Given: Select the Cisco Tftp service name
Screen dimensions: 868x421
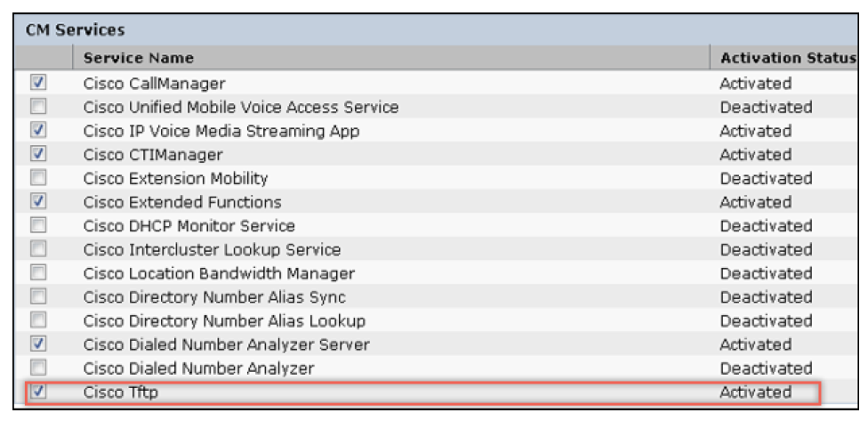Looking at the screenshot, I should (121, 393).
